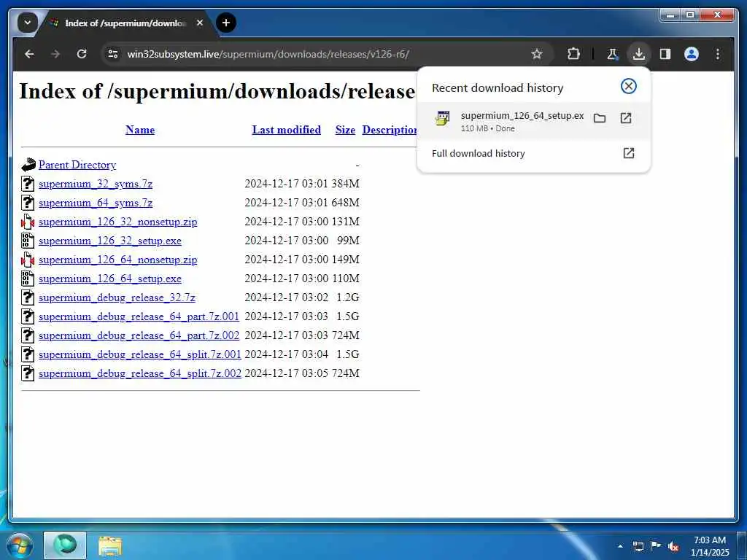Show supermium_126_64_setup.exe in folder

pyautogui.click(x=600, y=118)
